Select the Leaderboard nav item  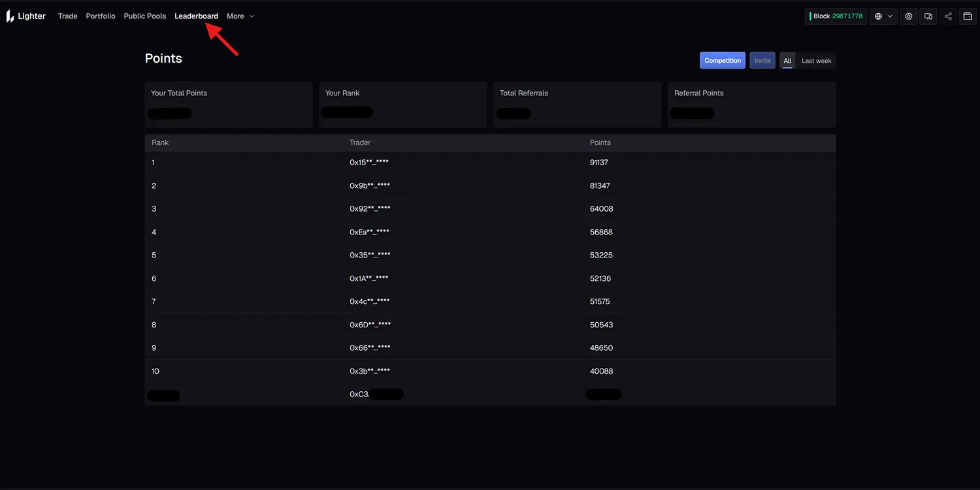point(196,16)
